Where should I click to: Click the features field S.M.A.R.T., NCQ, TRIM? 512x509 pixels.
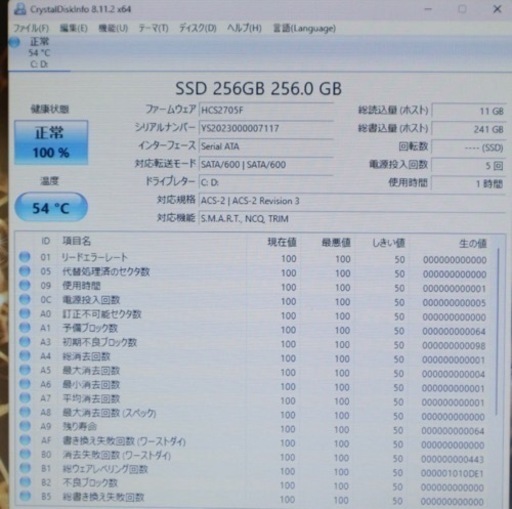click(352, 219)
